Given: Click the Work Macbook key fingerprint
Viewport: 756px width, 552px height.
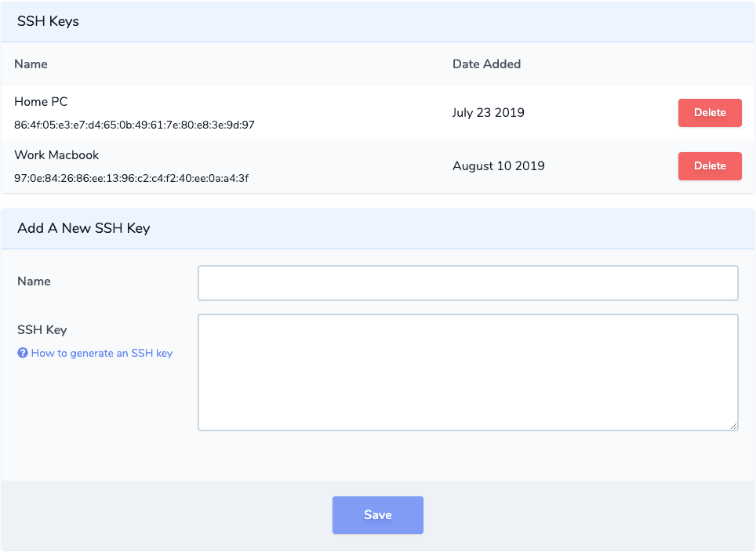Looking at the screenshot, I should coord(132,178).
